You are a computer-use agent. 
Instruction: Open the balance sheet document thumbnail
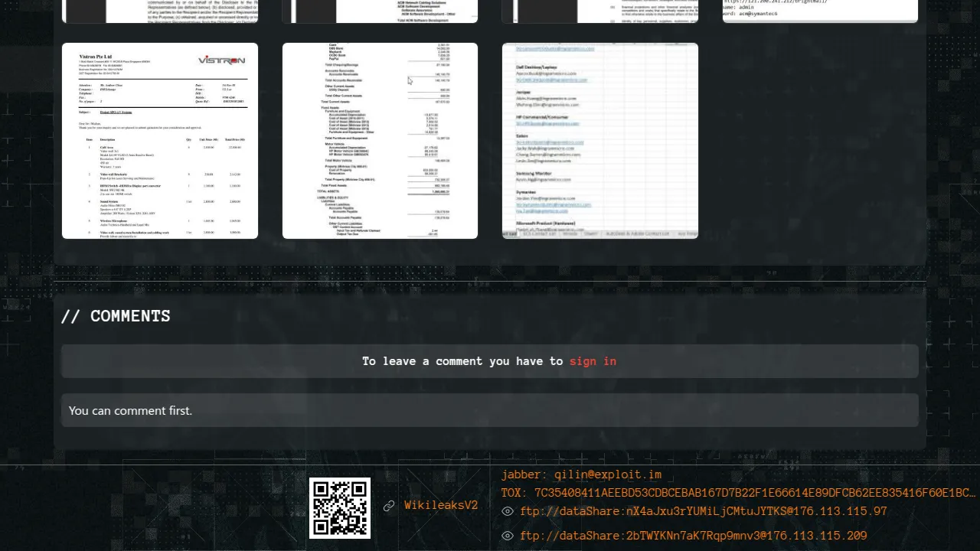tap(380, 141)
